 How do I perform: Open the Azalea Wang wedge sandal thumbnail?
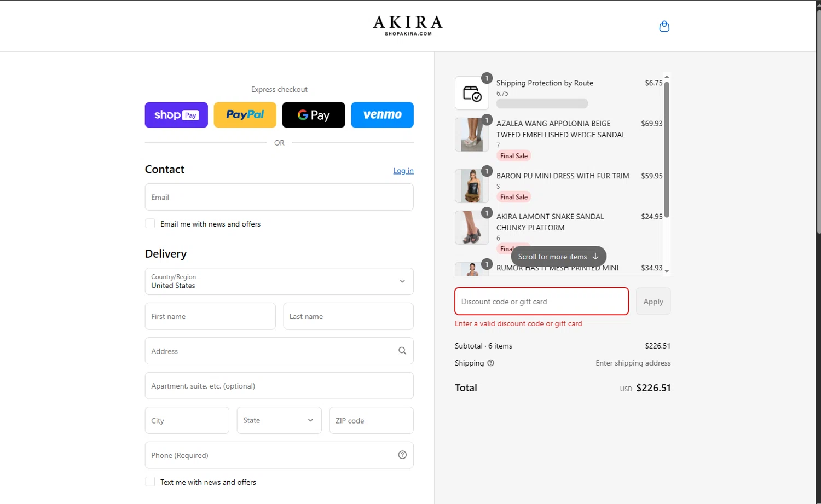point(472,135)
